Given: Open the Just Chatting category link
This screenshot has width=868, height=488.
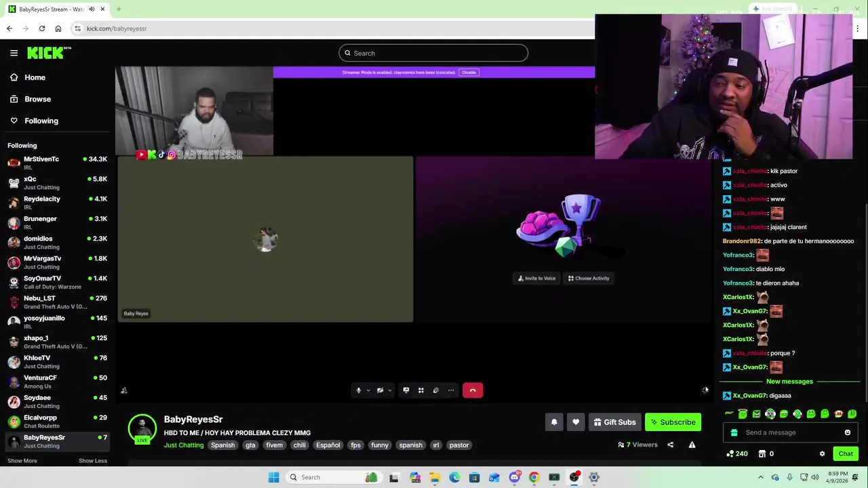Looking at the screenshot, I should pyautogui.click(x=184, y=445).
